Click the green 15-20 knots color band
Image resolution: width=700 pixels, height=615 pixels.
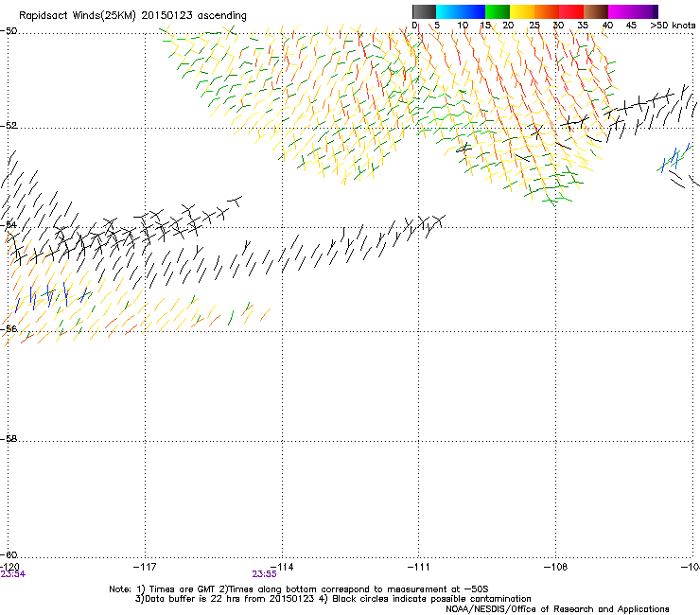point(498,11)
